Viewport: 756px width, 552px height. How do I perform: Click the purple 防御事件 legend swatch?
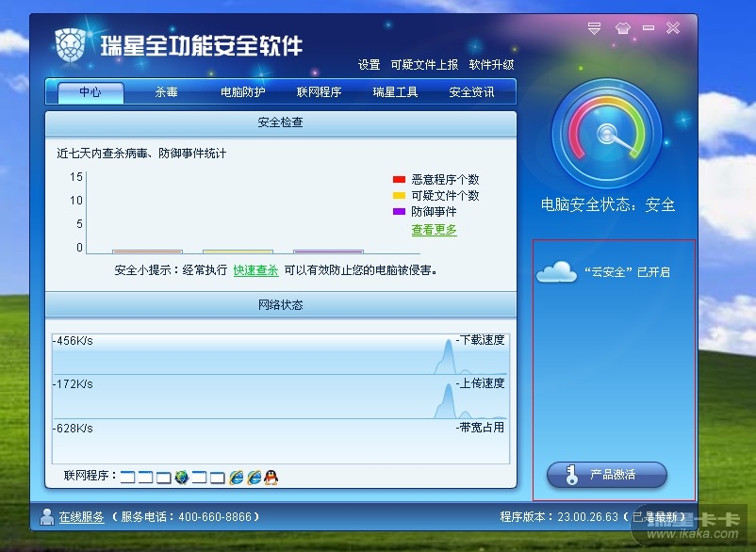(400, 211)
